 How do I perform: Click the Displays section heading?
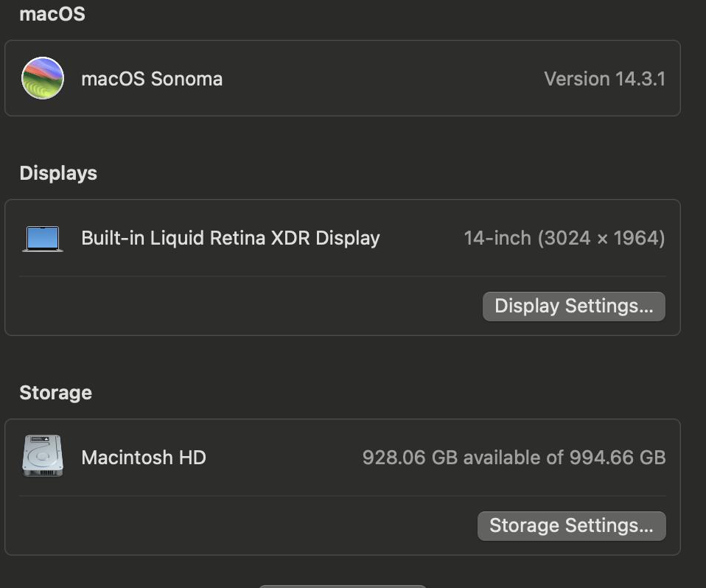[58, 173]
